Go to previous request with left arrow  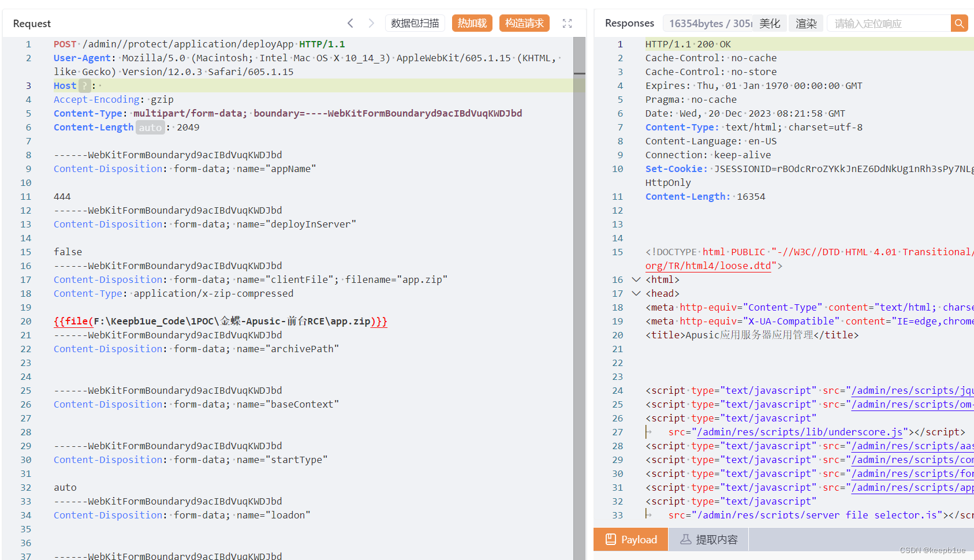click(350, 23)
